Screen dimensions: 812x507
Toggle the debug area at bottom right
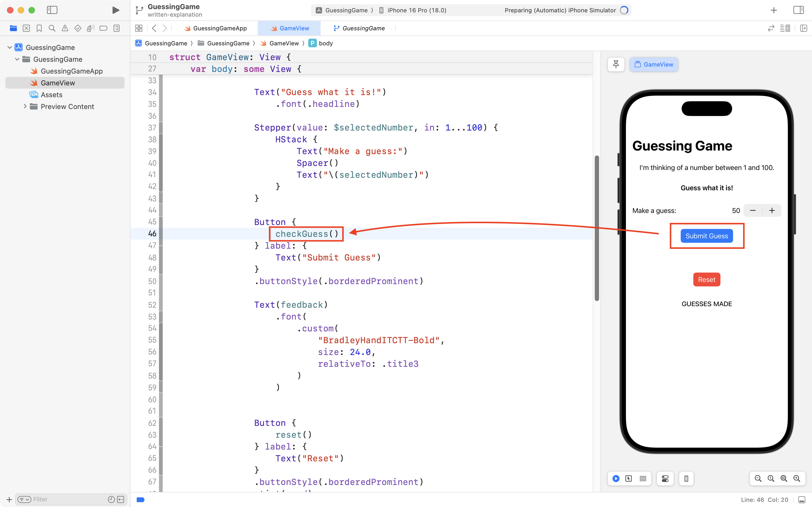point(802,500)
